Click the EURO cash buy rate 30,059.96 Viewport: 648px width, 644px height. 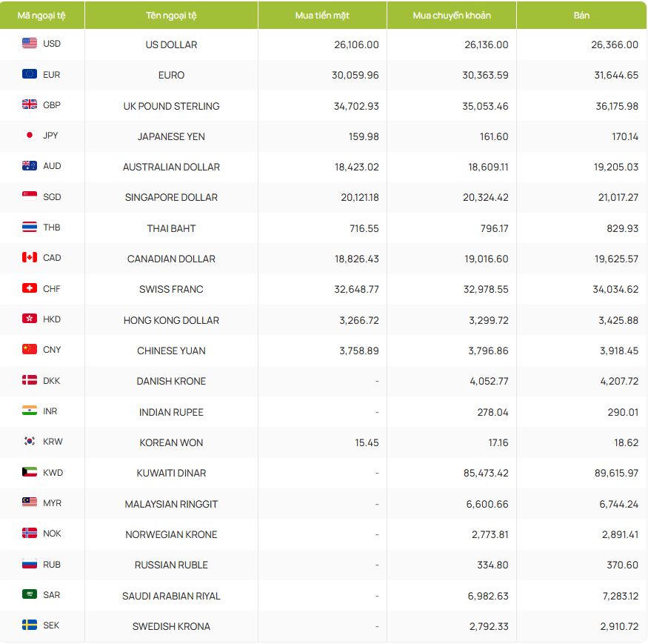point(356,75)
